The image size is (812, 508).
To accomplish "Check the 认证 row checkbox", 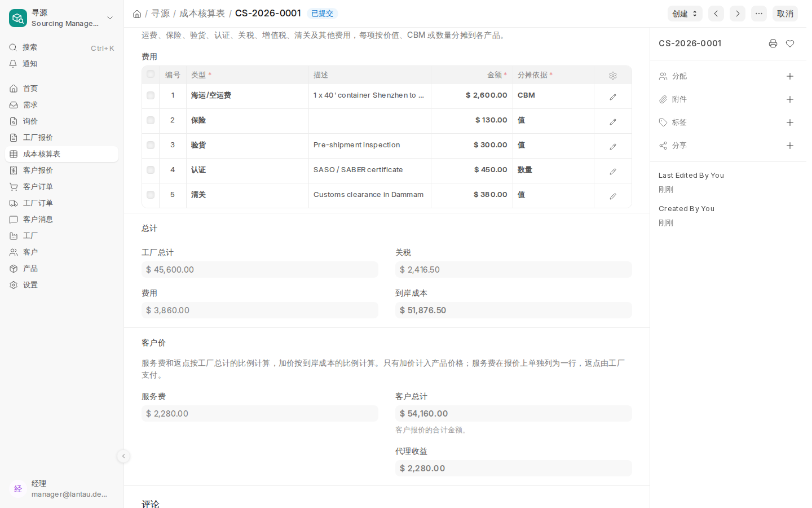I will [151, 170].
